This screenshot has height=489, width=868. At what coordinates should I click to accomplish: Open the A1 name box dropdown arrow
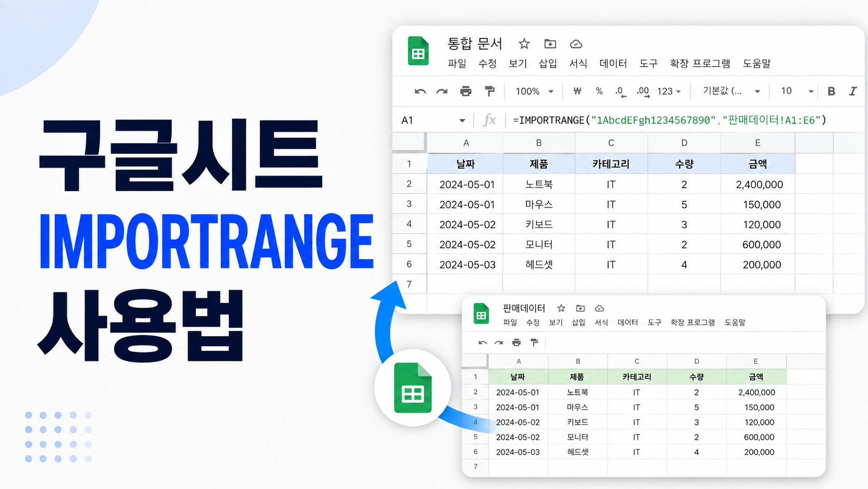point(462,121)
